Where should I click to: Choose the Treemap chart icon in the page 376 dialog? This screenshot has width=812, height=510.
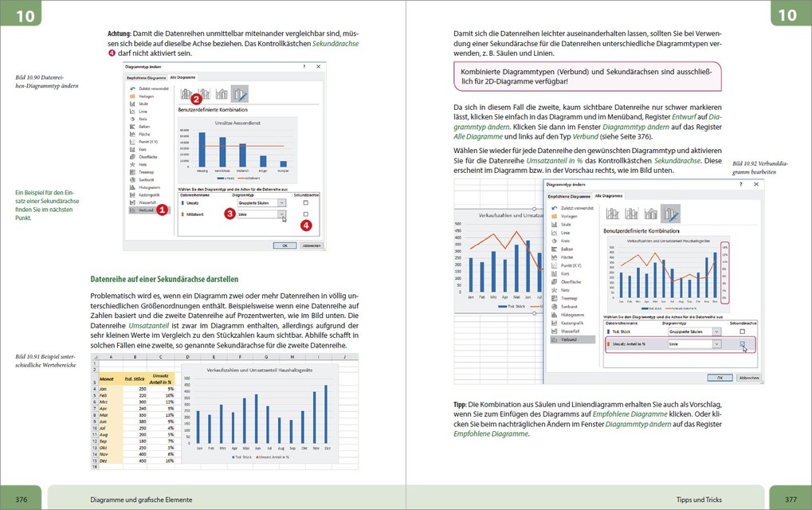pos(132,171)
